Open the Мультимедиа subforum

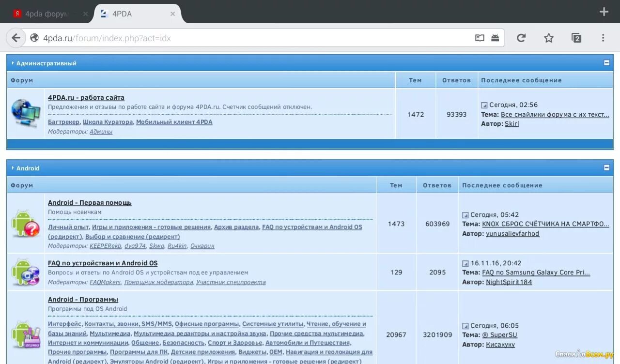click(x=110, y=334)
